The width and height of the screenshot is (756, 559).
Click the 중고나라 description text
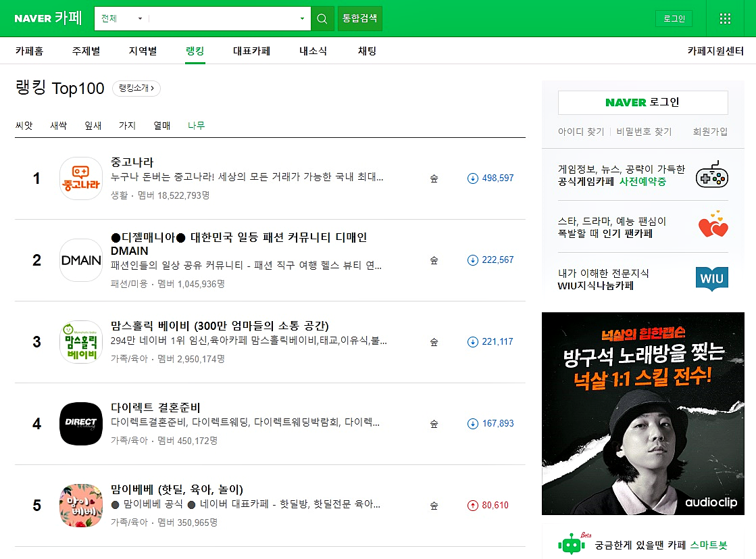247,177
